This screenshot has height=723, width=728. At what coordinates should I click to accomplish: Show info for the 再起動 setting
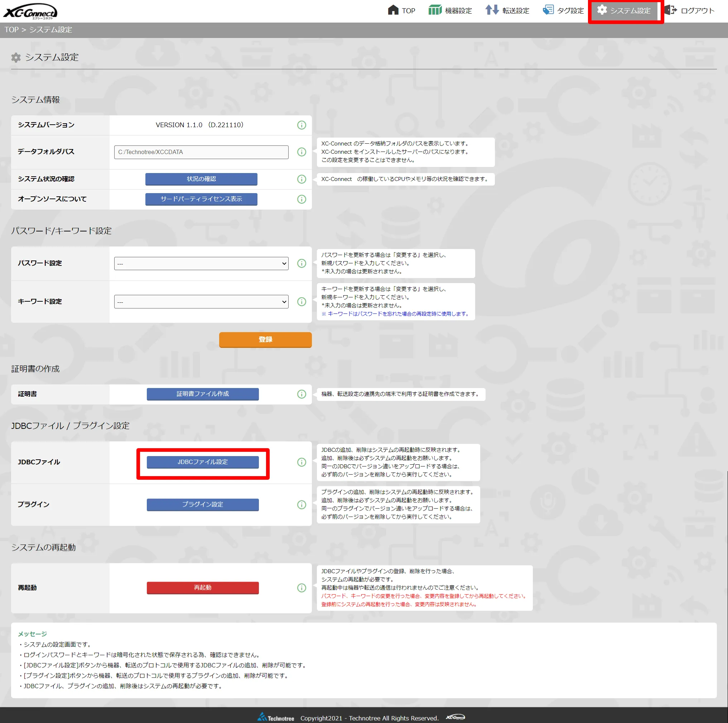click(301, 588)
